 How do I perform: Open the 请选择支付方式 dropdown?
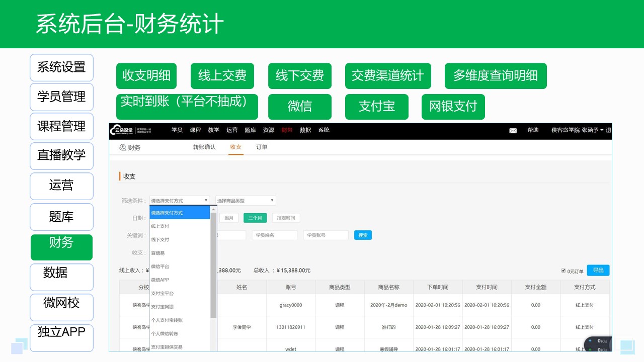click(x=179, y=200)
